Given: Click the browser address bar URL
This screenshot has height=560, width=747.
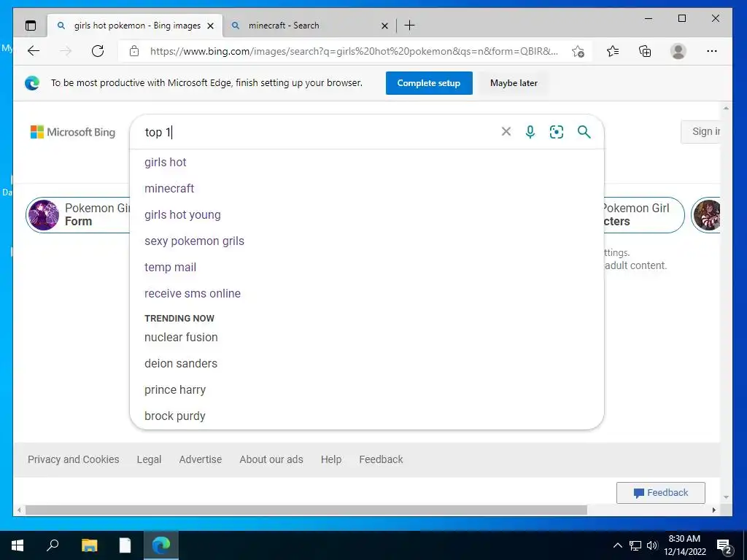Looking at the screenshot, I should pyautogui.click(x=354, y=51).
